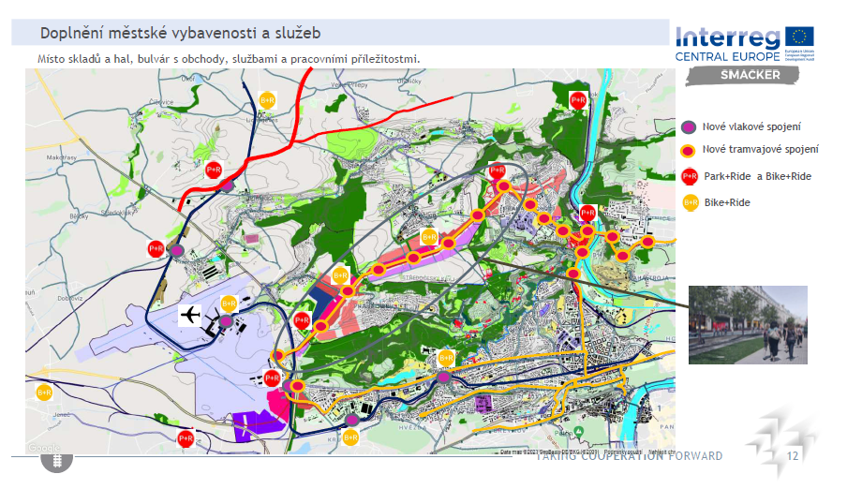Viewport: 862px width, 504px height.
Task: Click the B+R marker above the dark blue block
Action: point(340,274)
